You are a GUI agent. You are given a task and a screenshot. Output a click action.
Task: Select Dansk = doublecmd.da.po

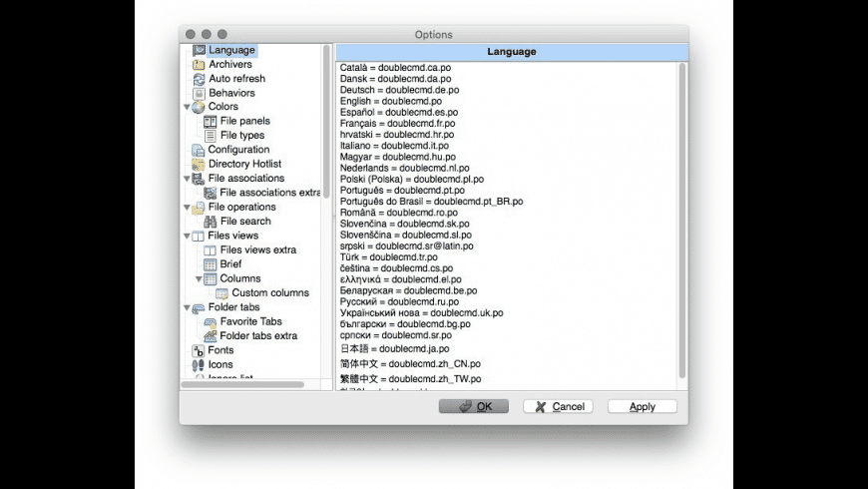pos(395,79)
